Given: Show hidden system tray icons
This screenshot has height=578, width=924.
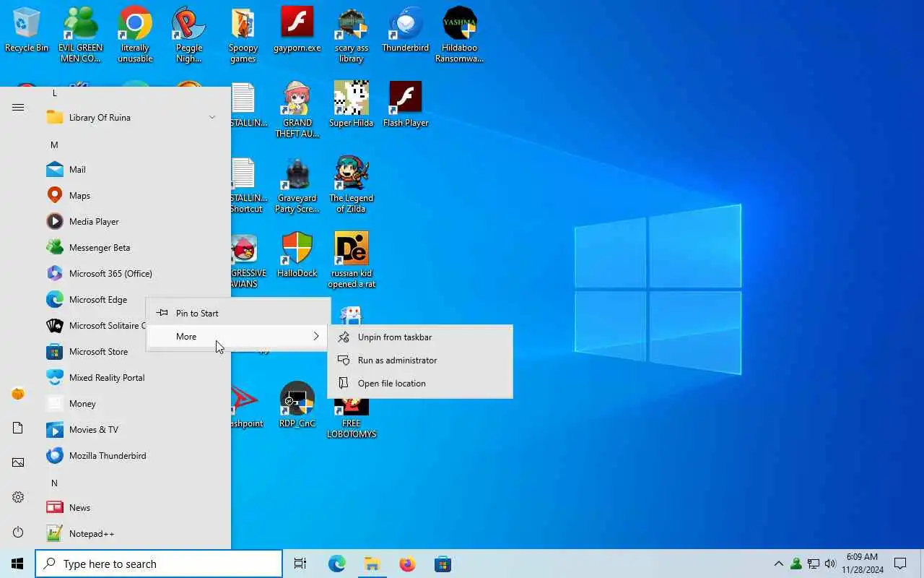Looking at the screenshot, I should [778, 564].
